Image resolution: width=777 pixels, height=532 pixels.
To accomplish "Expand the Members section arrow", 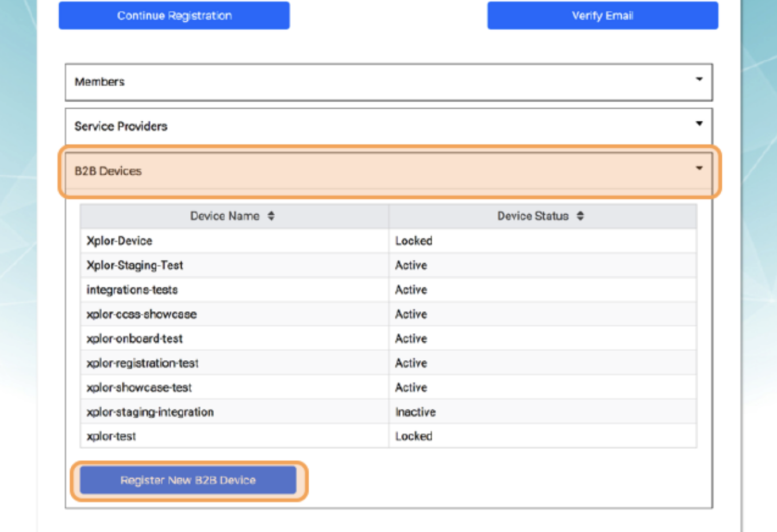I will [699, 79].
